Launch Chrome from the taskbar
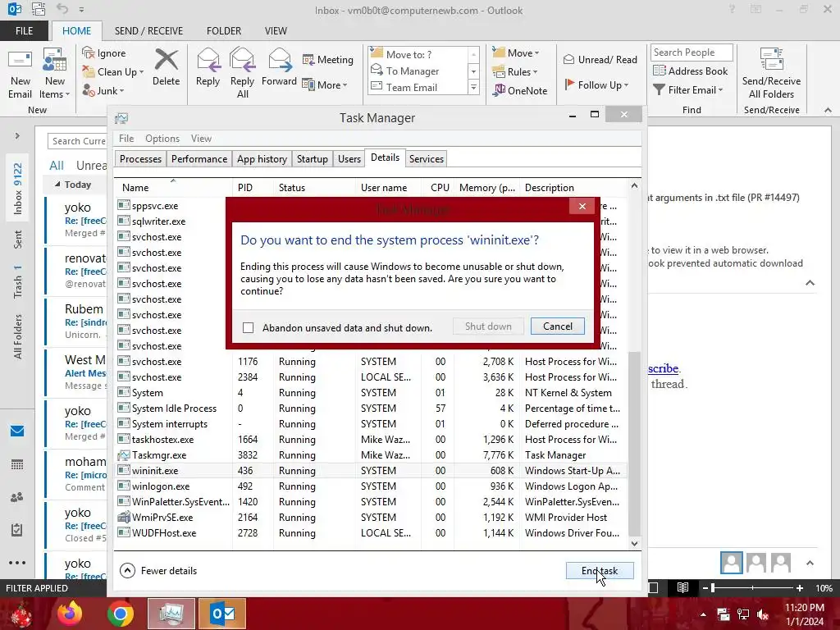This screenshot has width=840, height=630. coord(120,614)
